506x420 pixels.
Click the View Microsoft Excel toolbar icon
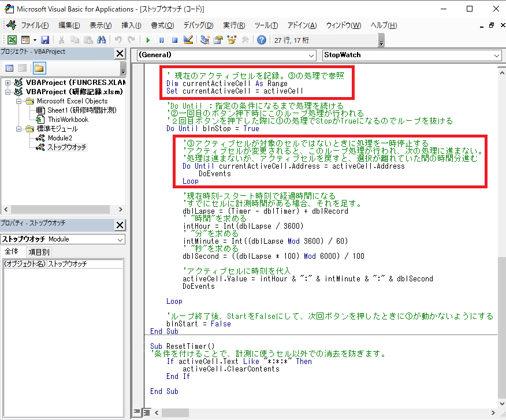(x=12, y=40)
